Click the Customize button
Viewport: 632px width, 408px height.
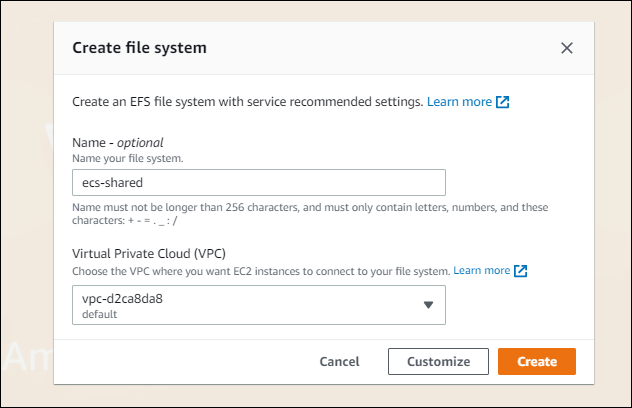pyautogui.click(x=439, y=362)
